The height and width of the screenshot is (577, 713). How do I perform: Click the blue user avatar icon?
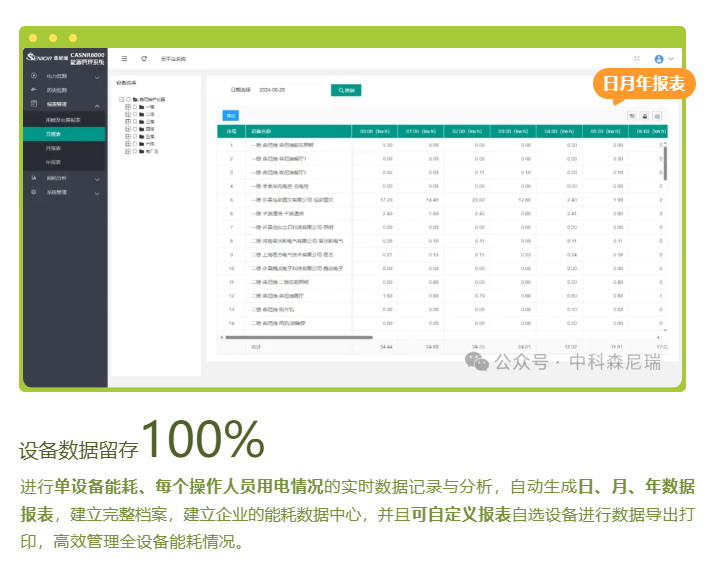tap(659, 59)
